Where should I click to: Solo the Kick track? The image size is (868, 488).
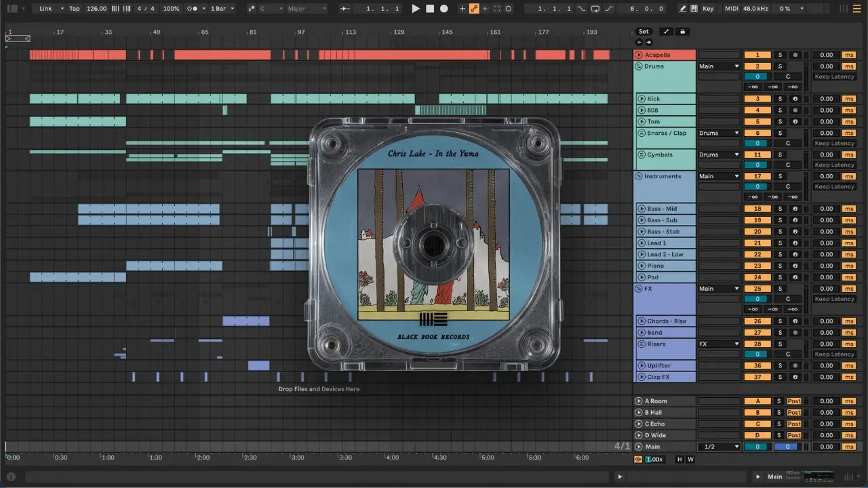pos(780,99)
